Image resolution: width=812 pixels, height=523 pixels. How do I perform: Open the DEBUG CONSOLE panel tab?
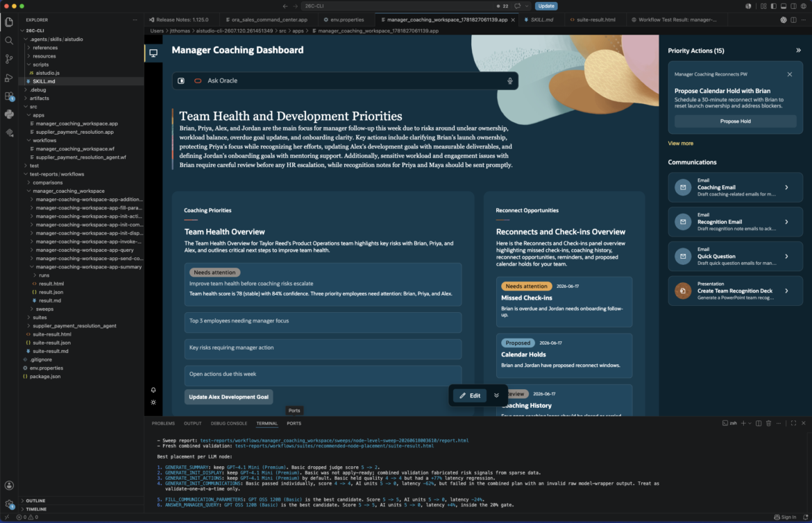[229, 424]
